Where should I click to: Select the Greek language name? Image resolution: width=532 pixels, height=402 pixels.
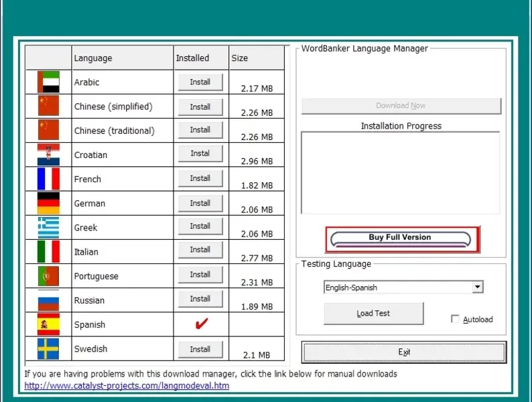click(x=86, y=228)
